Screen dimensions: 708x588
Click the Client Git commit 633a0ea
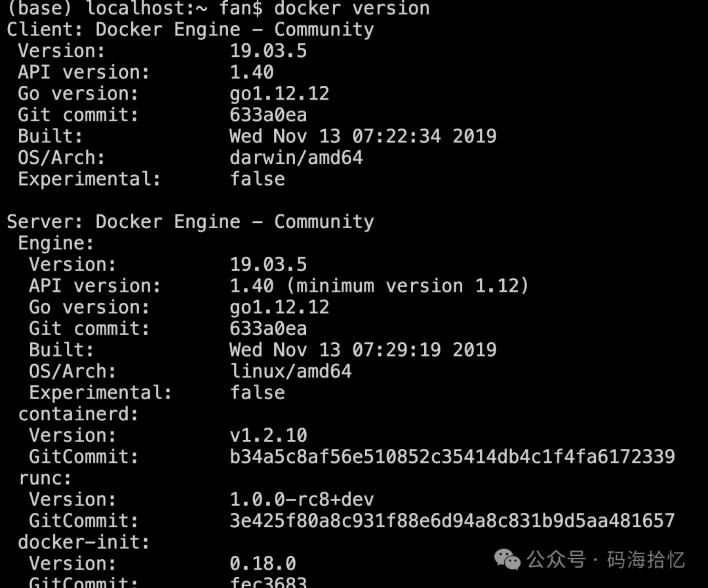pyautogui.click(x=268, y=115)
